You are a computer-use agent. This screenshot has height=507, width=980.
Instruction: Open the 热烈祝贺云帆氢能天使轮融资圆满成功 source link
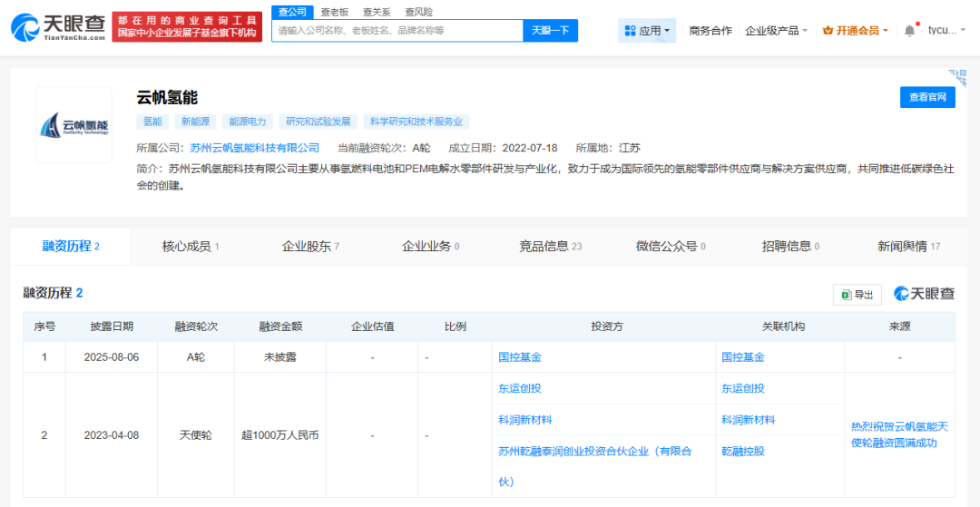tap(900, 434)
